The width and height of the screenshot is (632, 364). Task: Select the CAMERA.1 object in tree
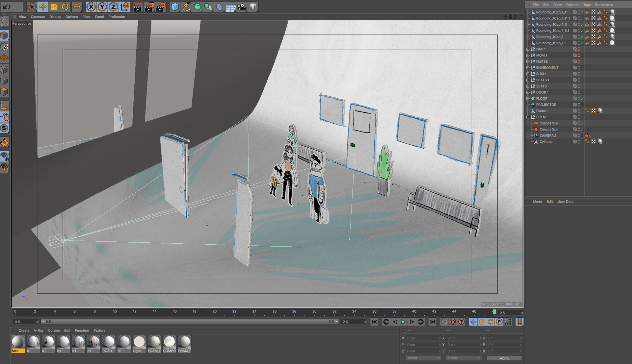click(547, 135)
